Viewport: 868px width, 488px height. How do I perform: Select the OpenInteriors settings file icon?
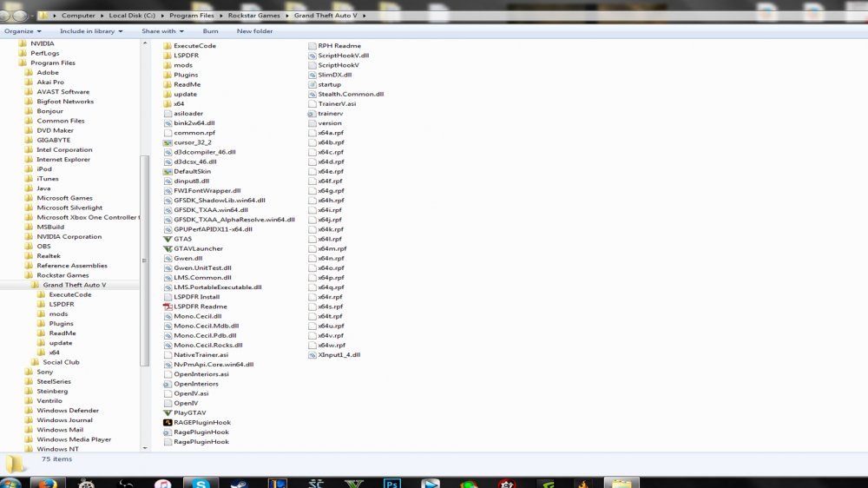tap(168, 384)
